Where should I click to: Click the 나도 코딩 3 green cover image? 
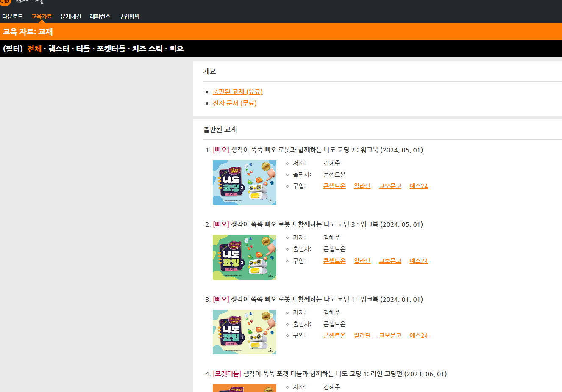coord(245,257)
